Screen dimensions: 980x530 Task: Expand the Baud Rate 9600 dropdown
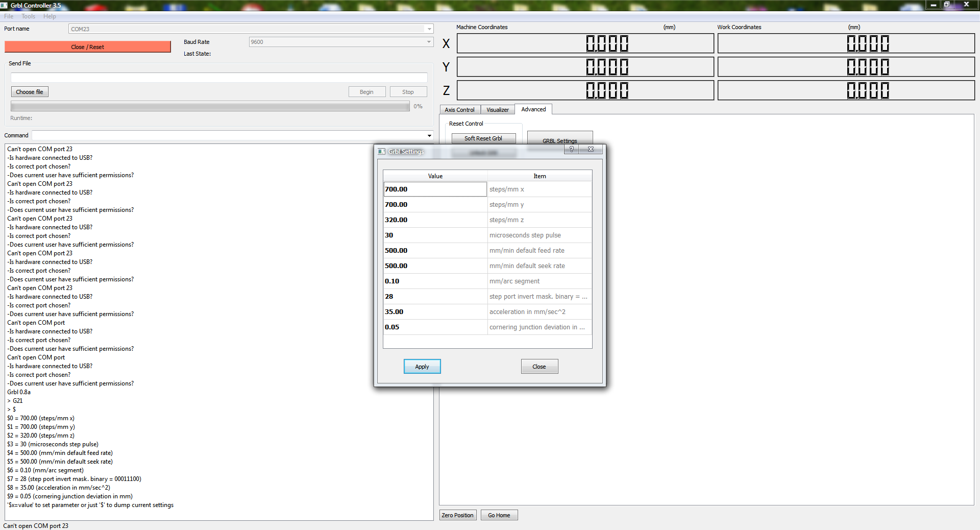(429, 42)
